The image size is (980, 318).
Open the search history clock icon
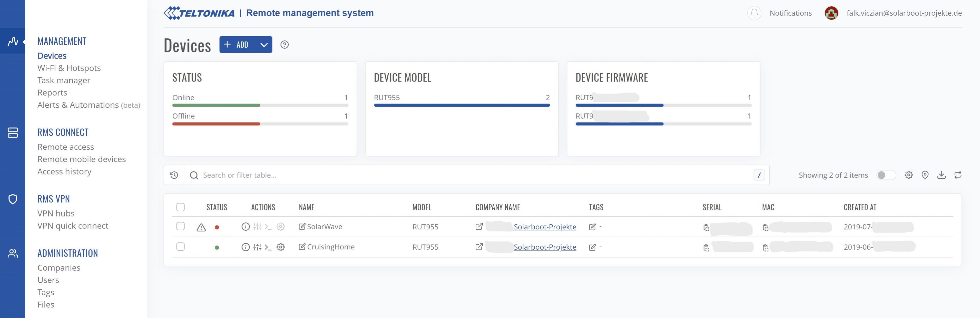point(174,175)
